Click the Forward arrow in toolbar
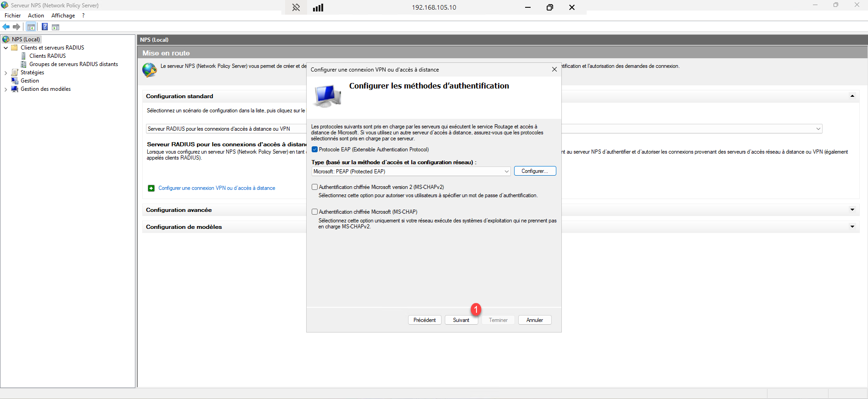The image size is (868, 399). click(17, 27)
